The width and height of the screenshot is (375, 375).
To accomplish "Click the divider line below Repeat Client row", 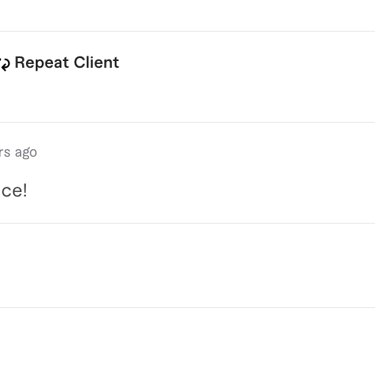I will tap(187, 122).
